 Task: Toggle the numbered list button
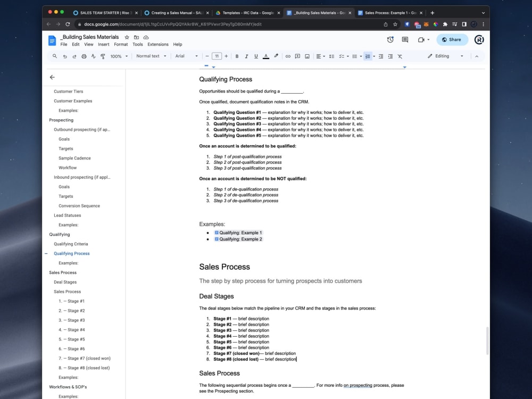pos(368,56)
